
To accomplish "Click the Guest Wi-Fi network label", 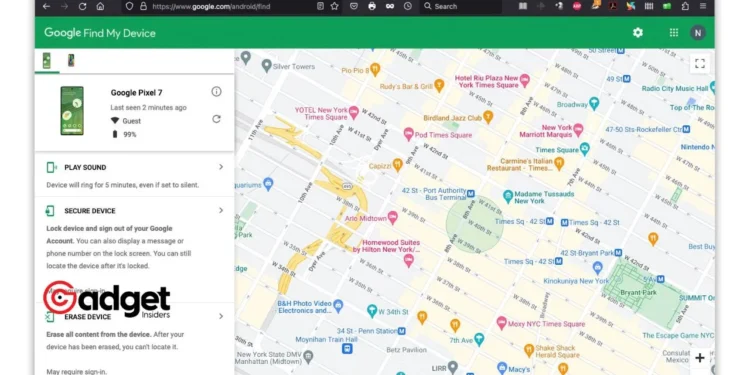I will click(132, 121).
